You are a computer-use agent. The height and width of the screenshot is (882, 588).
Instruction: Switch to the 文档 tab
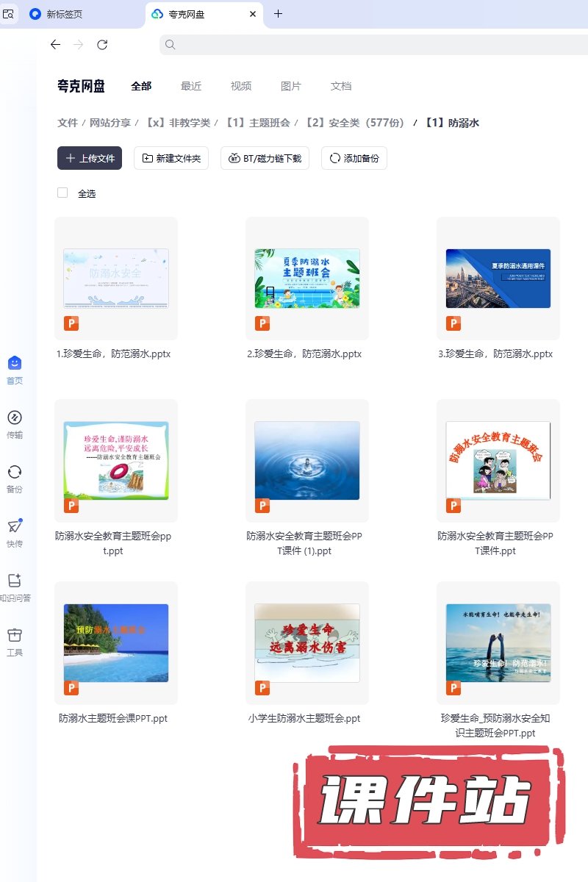tap(341, 86)
